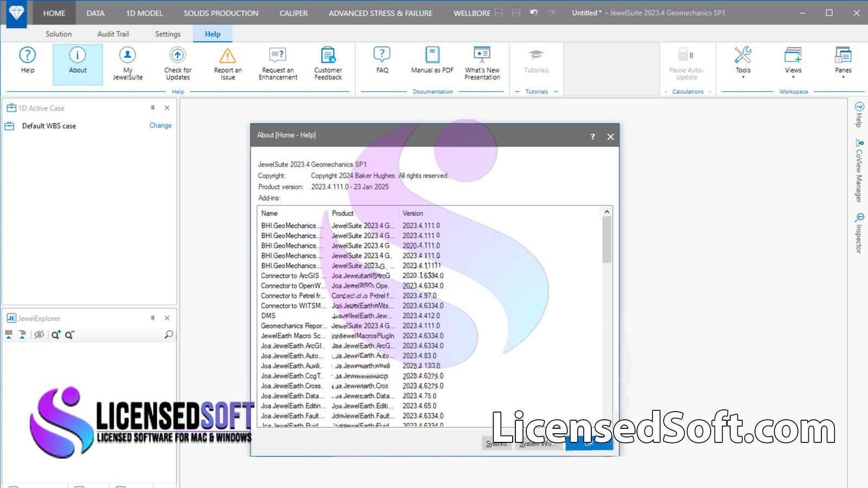Open Request an Enhancement

[x=278, y=63]
